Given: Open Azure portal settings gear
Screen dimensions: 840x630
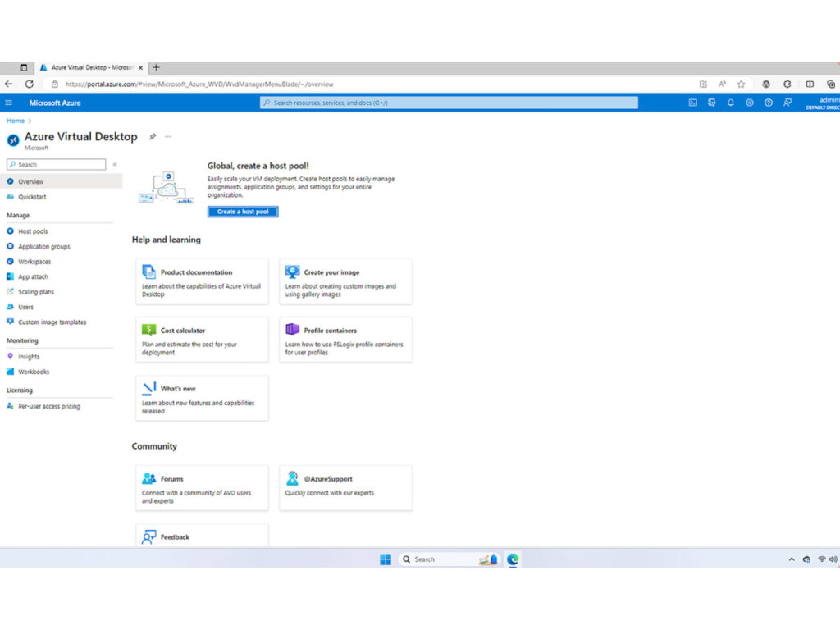Looking at the screenshot, I should click(749, 103).
